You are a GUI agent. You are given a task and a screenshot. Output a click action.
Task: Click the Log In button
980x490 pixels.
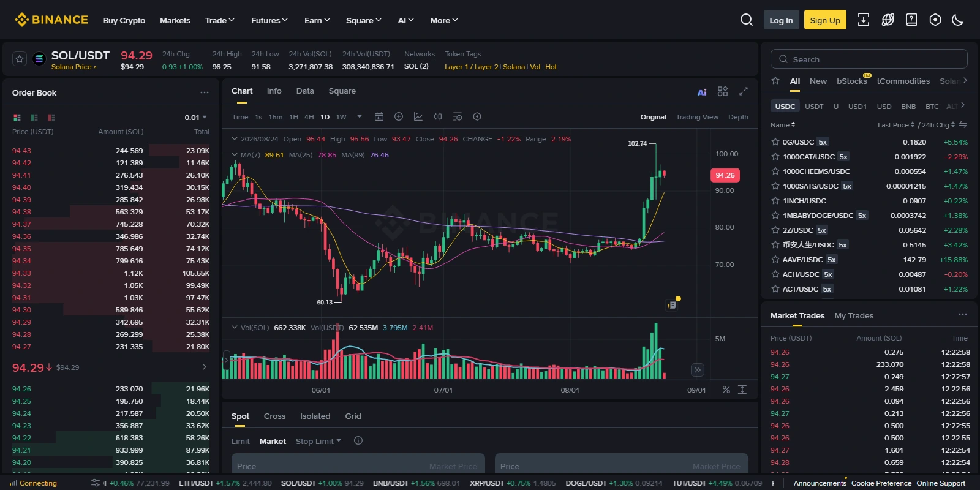781,20
